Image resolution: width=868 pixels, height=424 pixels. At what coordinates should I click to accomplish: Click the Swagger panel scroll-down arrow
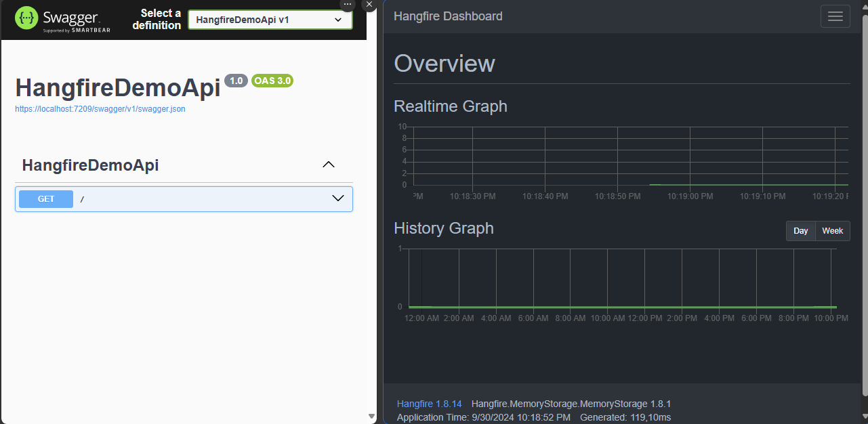[371, 416]
